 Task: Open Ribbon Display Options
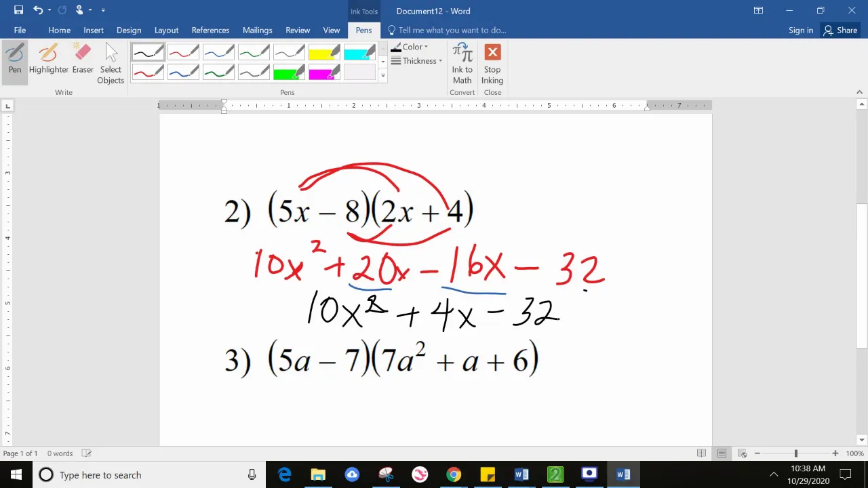click(758, 10)
